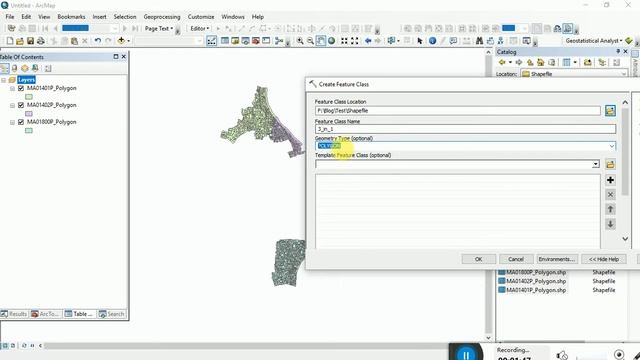
Task: Uncheck the MA01402P_Polygon layer
Action: [x=21, y=105]
